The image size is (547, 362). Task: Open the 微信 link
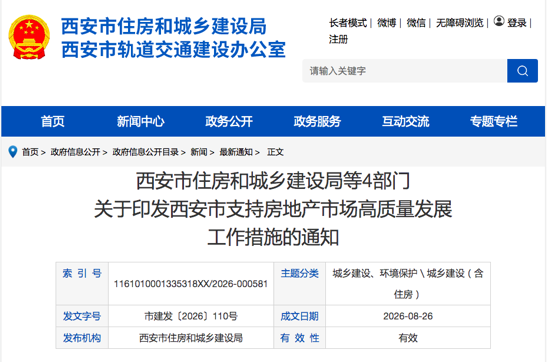pos(416,23)
